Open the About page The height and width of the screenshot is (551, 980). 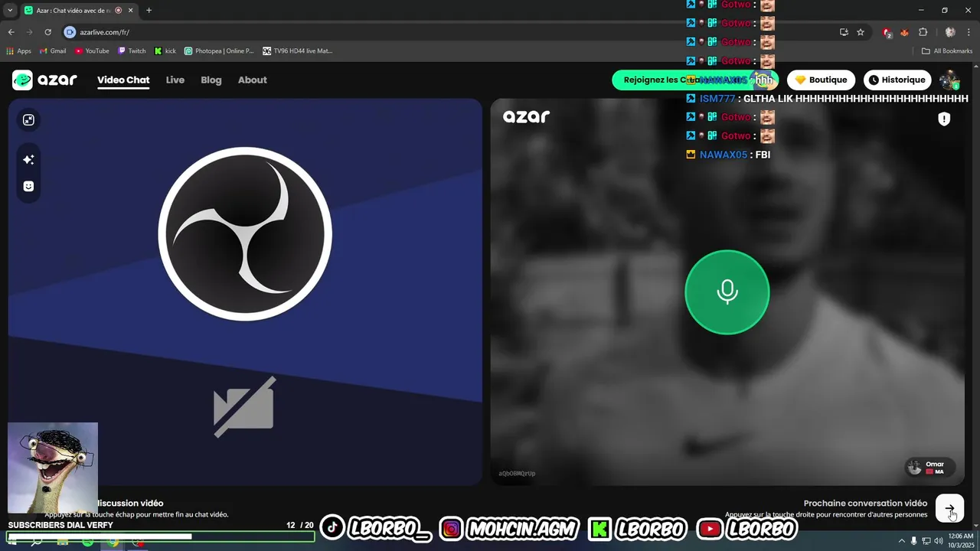(253, 80)
